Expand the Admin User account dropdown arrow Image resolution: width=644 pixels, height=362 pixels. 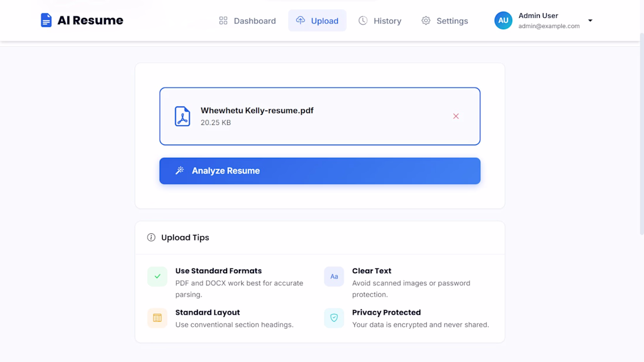[x=590, y=20]
